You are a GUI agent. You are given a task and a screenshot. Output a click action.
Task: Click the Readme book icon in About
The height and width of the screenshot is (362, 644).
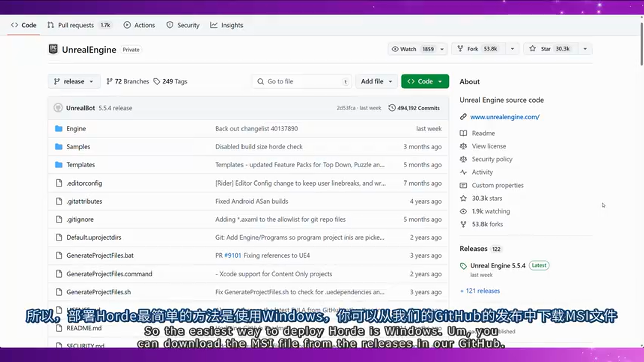point(463,133)
